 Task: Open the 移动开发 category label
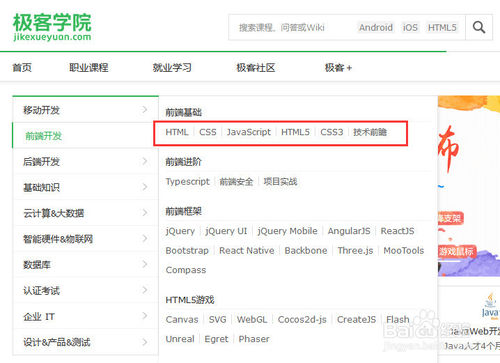coord(41,110)
